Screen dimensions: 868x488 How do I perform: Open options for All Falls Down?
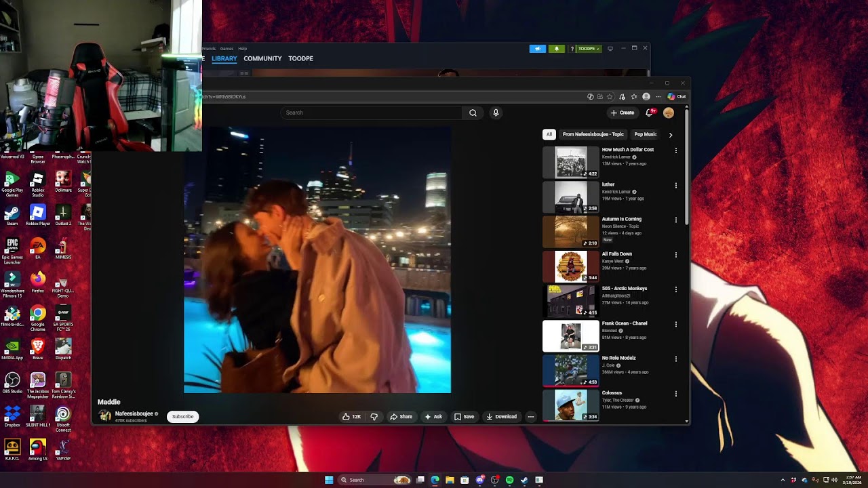click(675, 255)
